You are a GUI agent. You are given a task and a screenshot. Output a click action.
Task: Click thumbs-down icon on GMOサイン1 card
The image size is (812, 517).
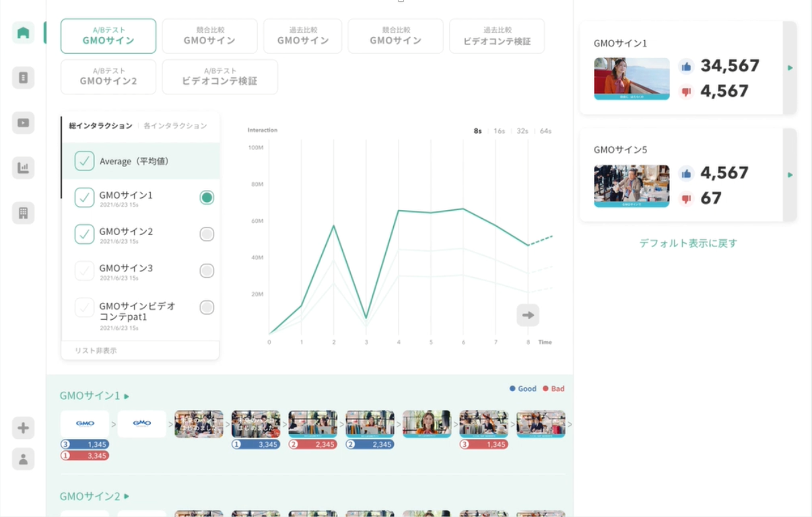click(686, 92)
